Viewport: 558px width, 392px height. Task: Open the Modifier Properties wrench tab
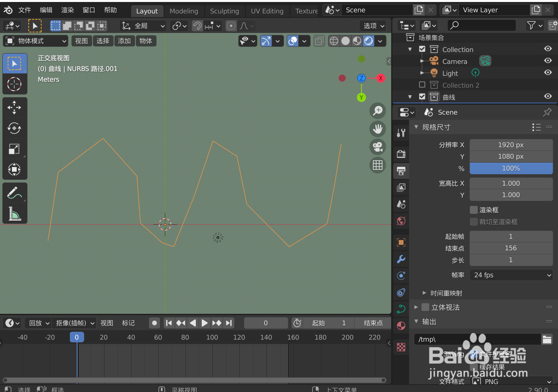(401, 259)
